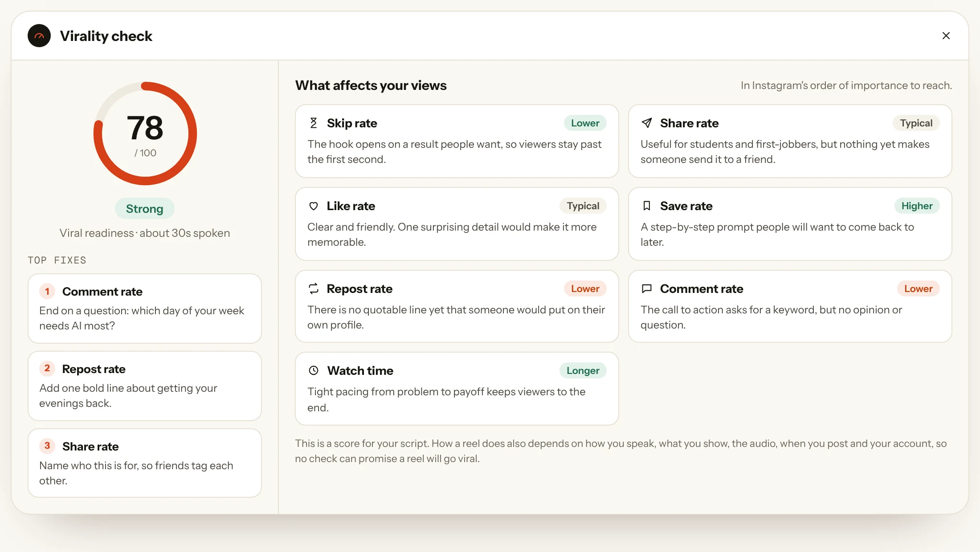Screen dimensions: 980x552
Task: Click the 78 score ring
Action: click(x=145, y=134)
